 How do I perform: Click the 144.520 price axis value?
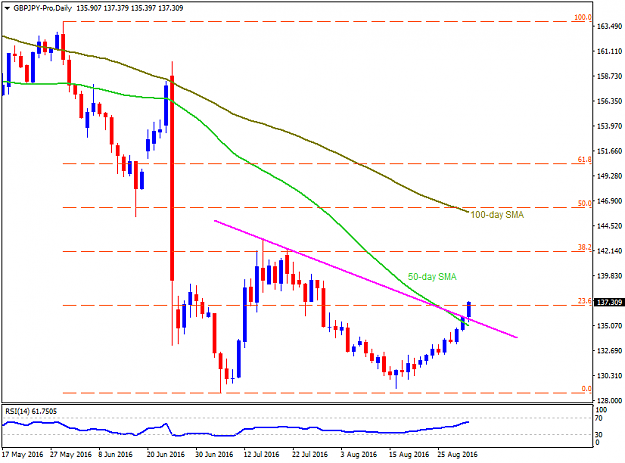pyautogui.click(x=609, y=226)
